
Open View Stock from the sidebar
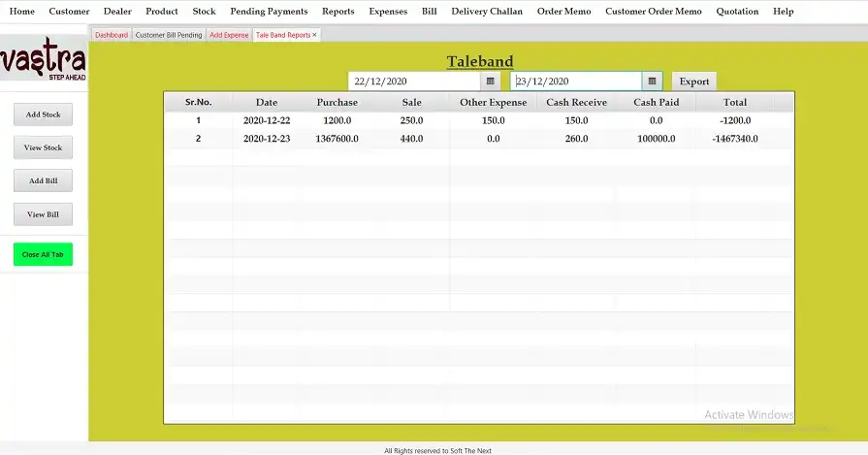point(44,147)
